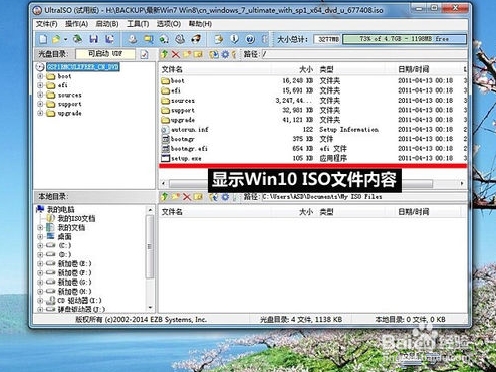The image size is (496, 372).
Task: Select 我的ISO文档 in local tree
Action: click(76, 218)
